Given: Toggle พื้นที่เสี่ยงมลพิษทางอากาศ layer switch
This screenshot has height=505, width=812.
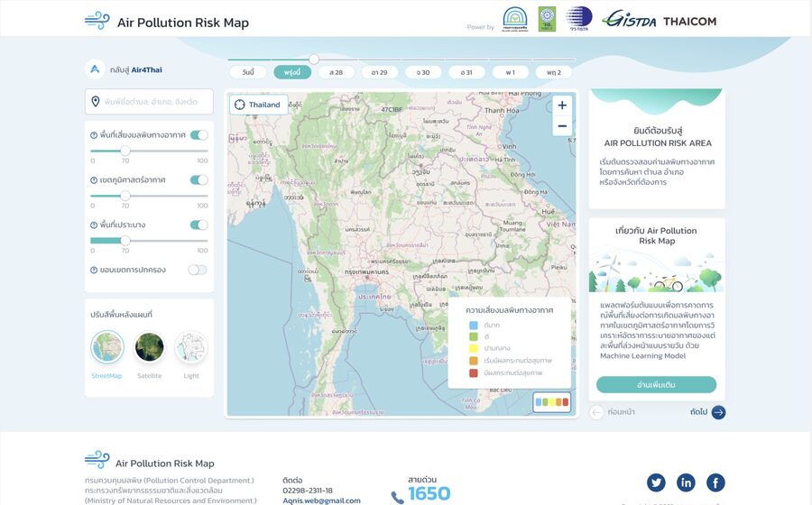Looking at the screenshot, I should tap(198, 135).
